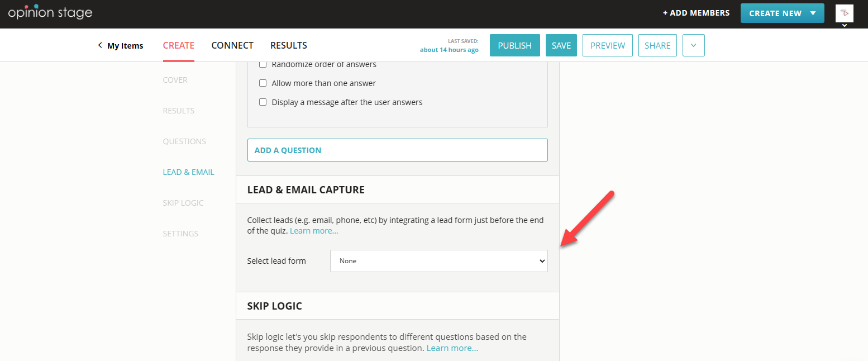The height and width of the screenshot is (361, 868).
Task: Open the Select lead form dropdown
Action: [438, 261]
